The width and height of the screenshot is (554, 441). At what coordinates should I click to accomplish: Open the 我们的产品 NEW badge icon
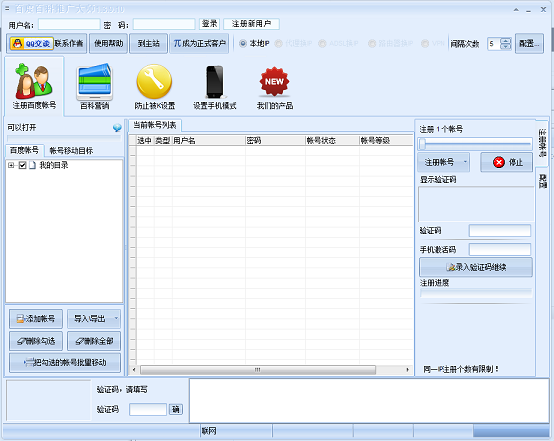tap(275, 82)
